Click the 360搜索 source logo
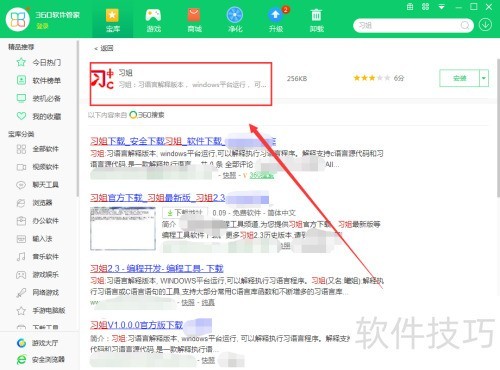 pos(147,115)
